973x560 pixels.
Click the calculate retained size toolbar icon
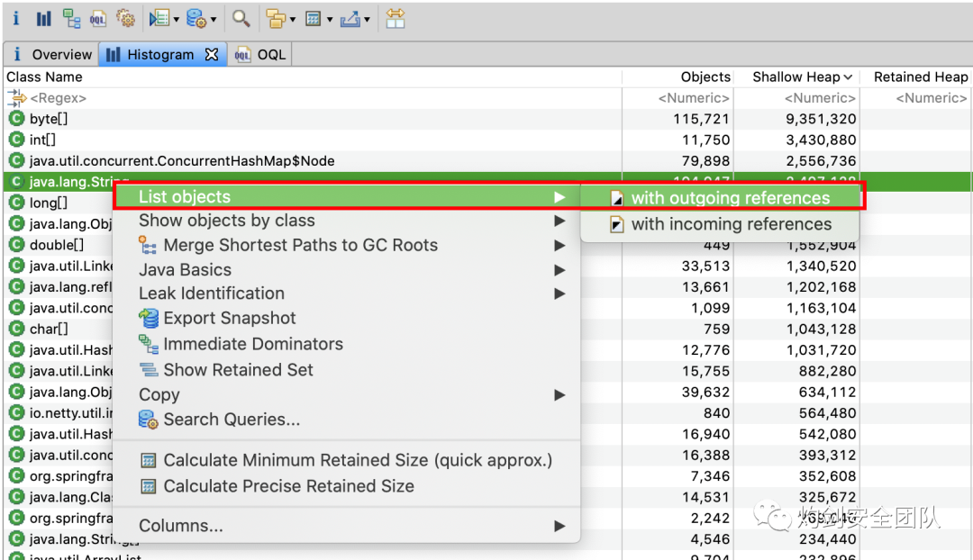pos(313,19)
